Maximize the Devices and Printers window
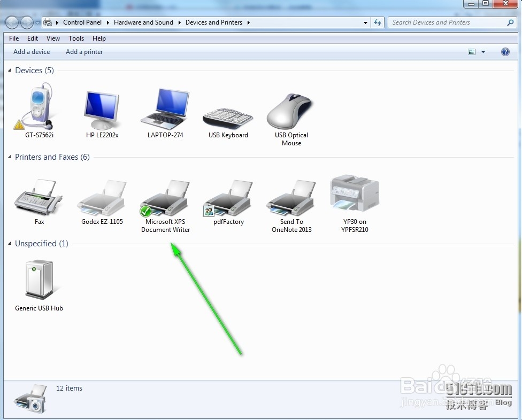 click(x=486, y=4)
